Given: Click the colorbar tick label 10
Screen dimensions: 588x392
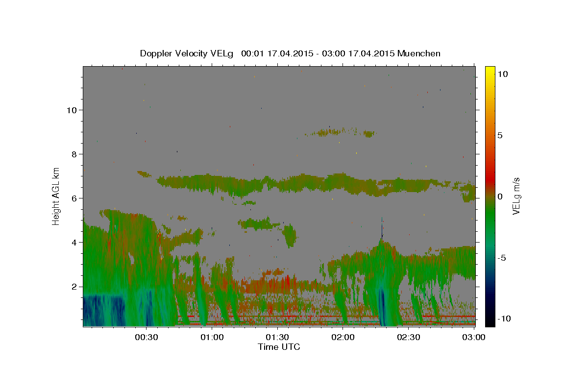Looking at the screenshot, I should pos(502,73).
